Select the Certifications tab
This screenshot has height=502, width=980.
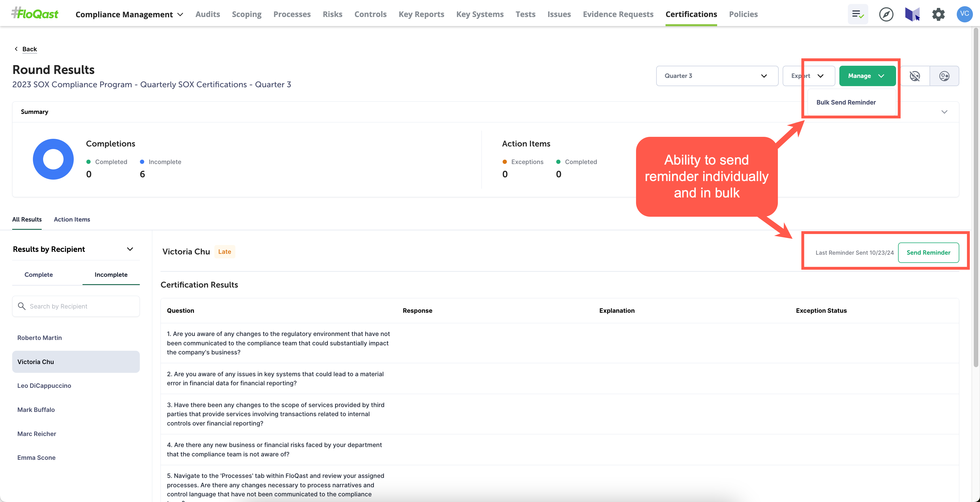(691, 14)
